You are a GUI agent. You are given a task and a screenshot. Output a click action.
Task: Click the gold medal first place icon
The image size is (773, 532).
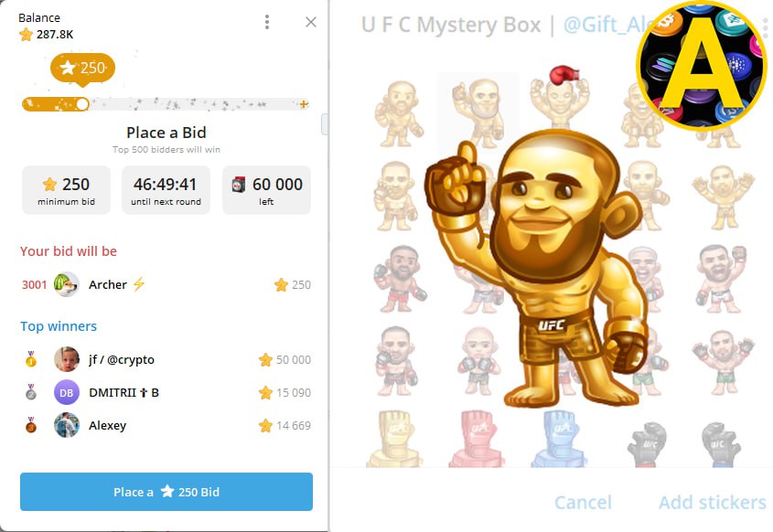tap(31, 359)
